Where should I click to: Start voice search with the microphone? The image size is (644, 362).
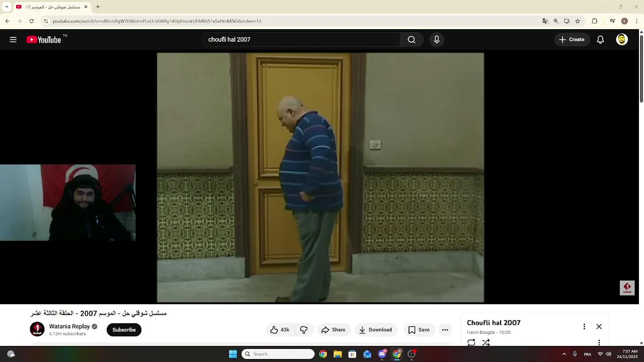click(x=437, y=40)
